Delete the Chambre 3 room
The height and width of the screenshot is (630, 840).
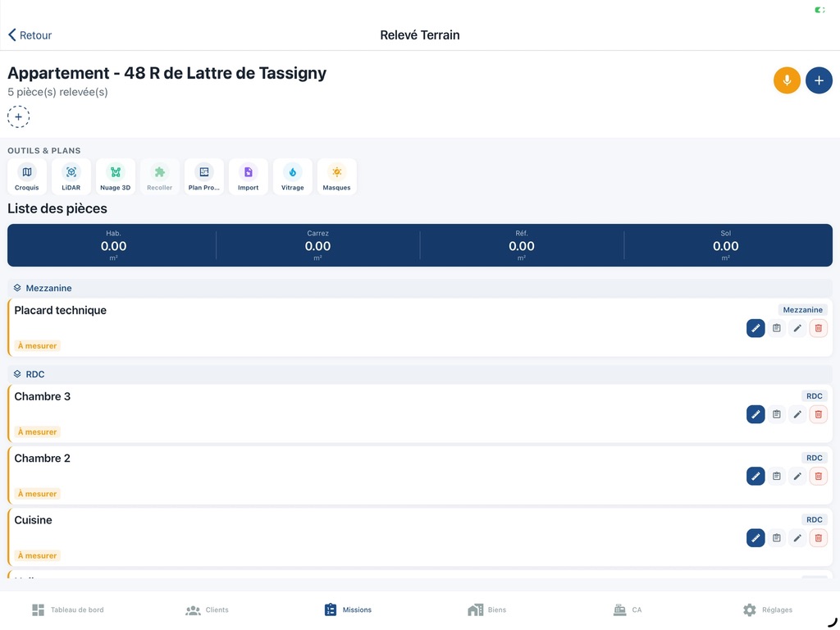(818, 414)
